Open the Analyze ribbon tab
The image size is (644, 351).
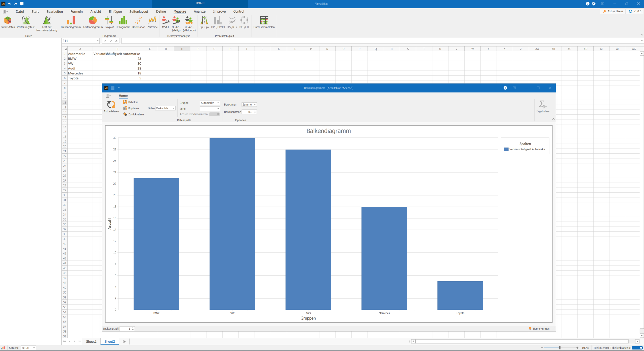tap(199, 12)
